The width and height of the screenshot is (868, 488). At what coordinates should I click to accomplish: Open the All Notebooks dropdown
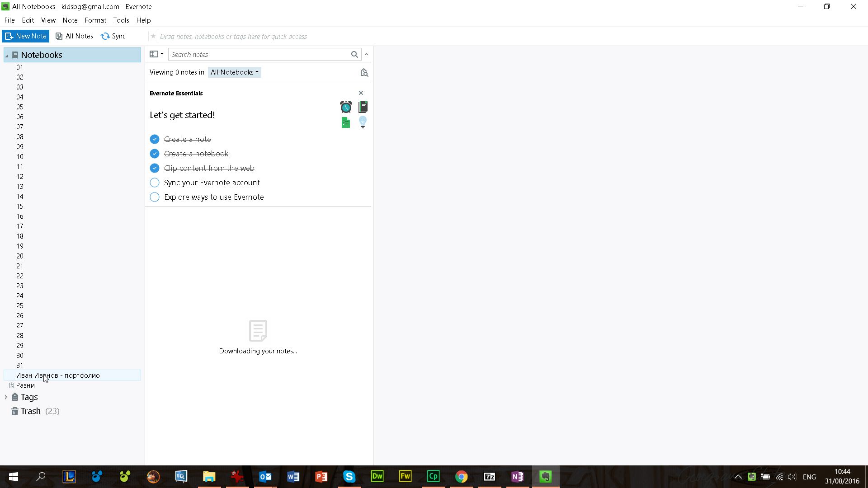[234, 72]
